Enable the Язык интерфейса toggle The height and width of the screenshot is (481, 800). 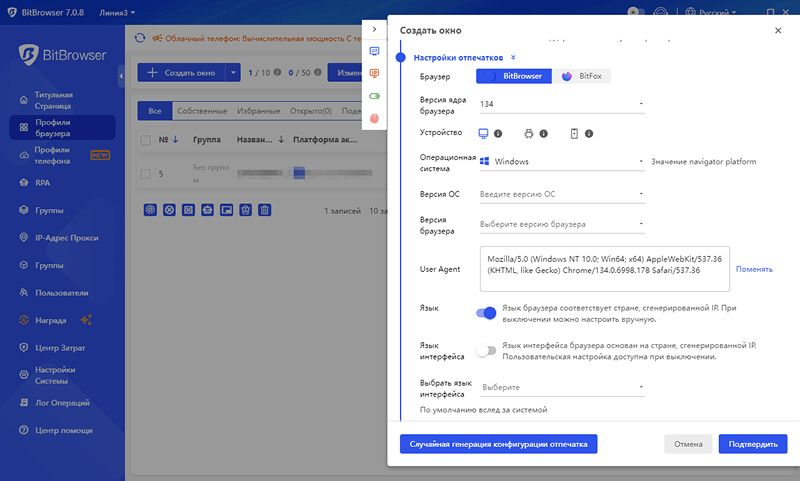[486, 351]
